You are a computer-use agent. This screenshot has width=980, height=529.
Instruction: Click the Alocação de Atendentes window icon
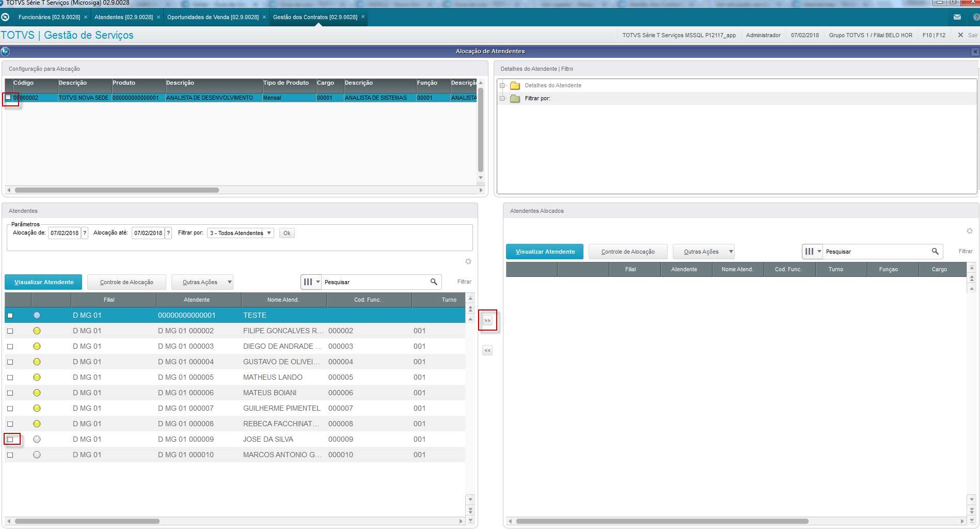pyautogui.click(x=5, y=51)
